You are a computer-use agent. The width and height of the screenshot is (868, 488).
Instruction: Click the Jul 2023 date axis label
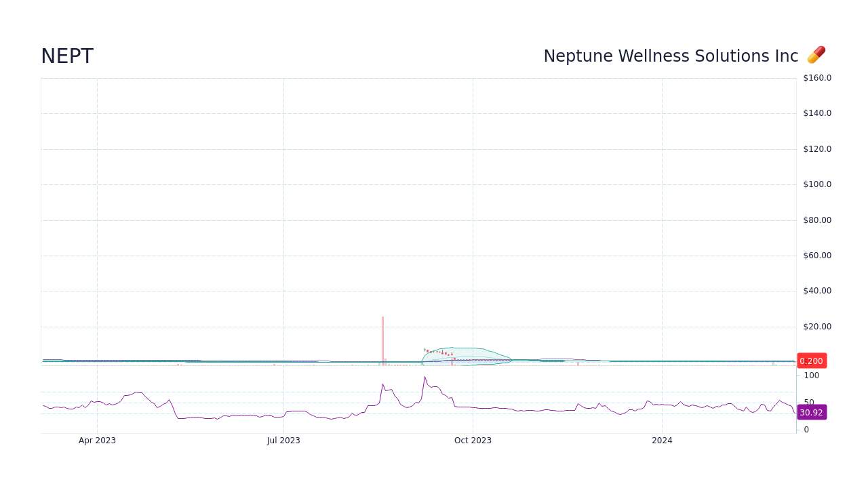tap(283, 441)
